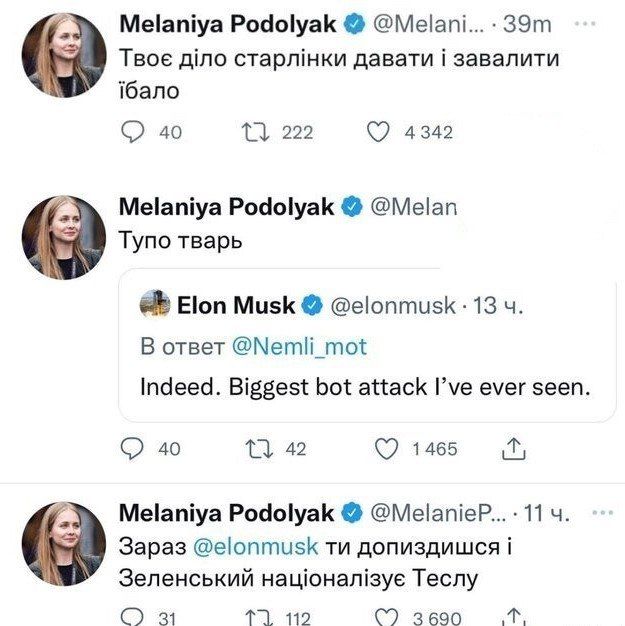Retweet the first tweet with 222 retweets
625x626 pixels.
click(254, 131)
